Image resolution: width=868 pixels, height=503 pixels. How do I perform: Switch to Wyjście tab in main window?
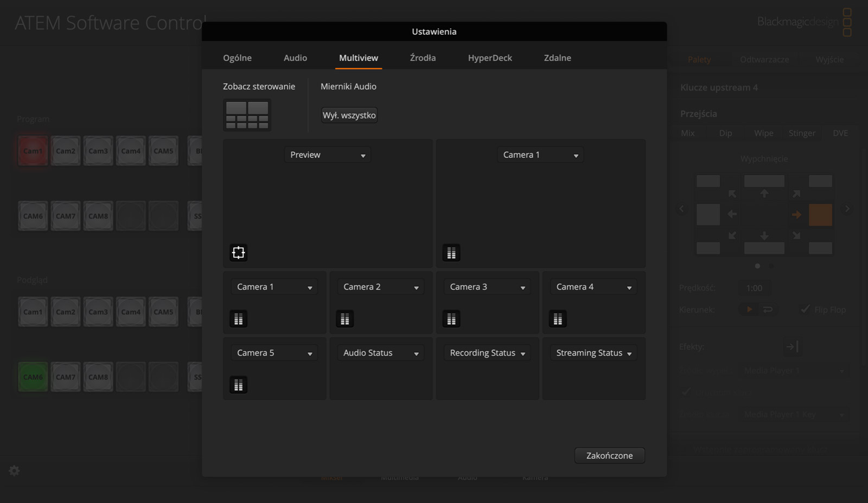(x=829, y=60)
